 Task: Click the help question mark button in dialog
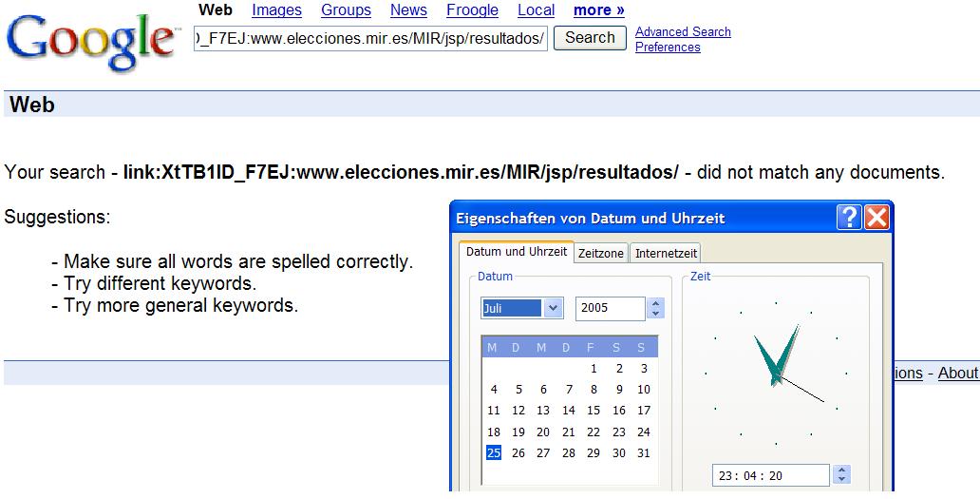point(849,219)
